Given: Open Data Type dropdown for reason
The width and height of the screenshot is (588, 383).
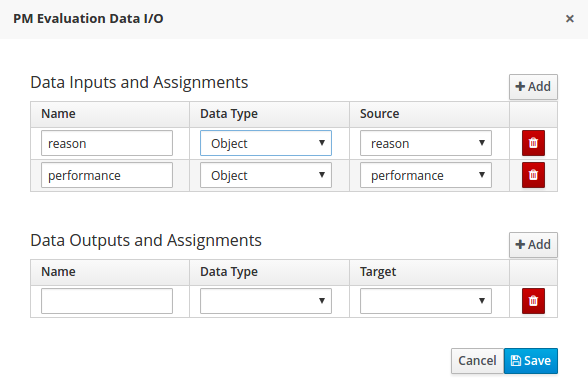Looking at the screenshot, I should pos(266,143).
